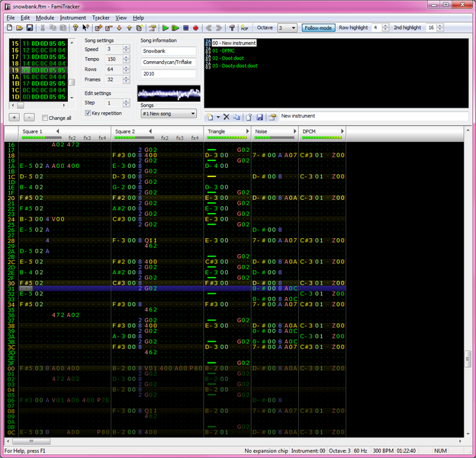
Task: Open the new instrument dropdown arrow
Action: (x=217, y=117)
